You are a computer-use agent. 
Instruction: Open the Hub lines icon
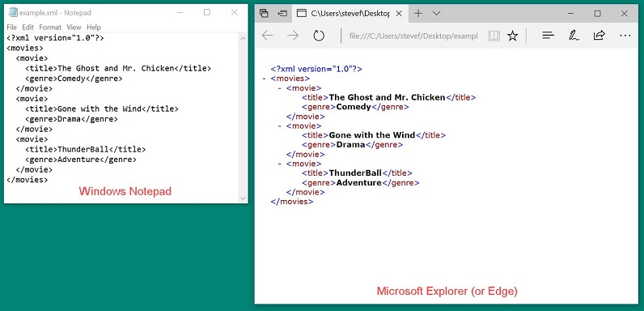[549, 36]
